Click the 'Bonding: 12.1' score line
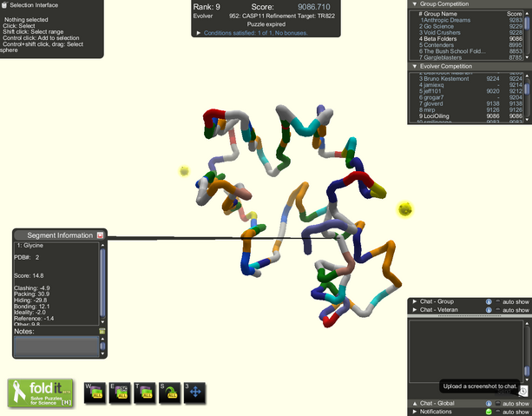 pyautogui.click(x=32, y=307)
